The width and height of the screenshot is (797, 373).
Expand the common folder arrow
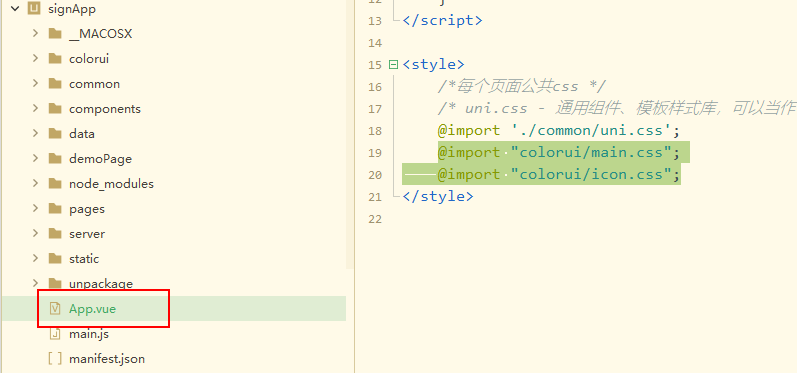point(35,83)
